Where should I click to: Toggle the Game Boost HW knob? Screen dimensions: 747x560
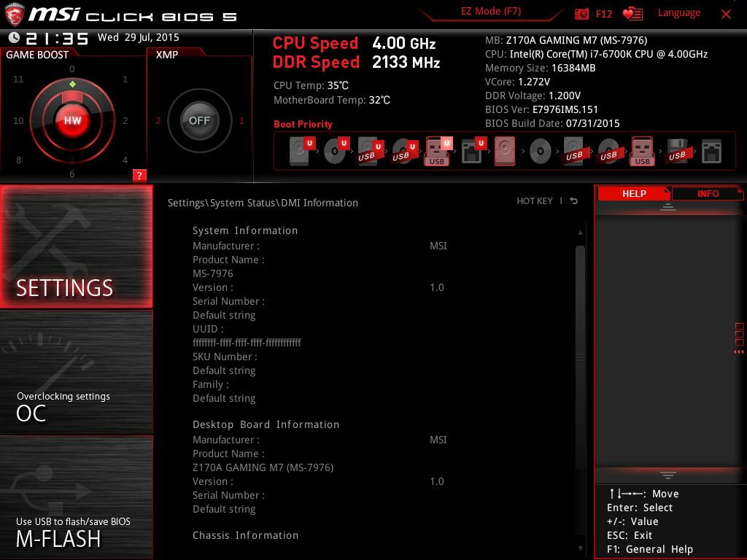tap(72, 120)
